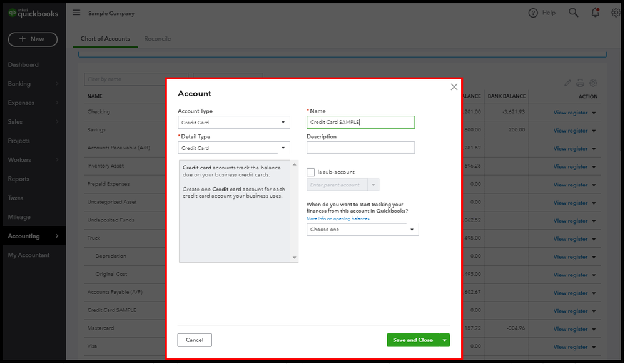Open Taxes in sidebar
Viewport: 625px width, 364px height.
pyautogui.click(x=16, y=198)
